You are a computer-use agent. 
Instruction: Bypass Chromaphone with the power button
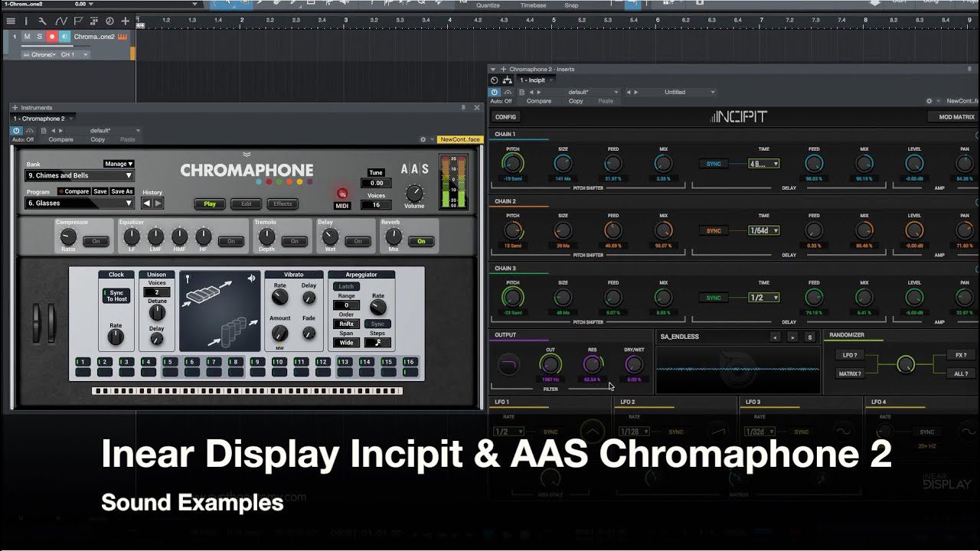[x=16, y=131]
